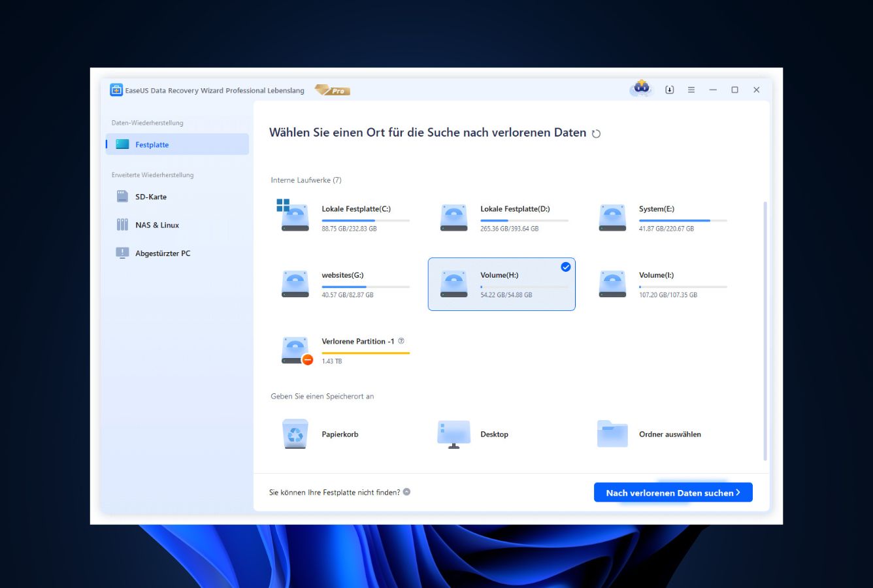
Task: Click the 'Verlorene Partition -1' label
Action: (358, 342)
